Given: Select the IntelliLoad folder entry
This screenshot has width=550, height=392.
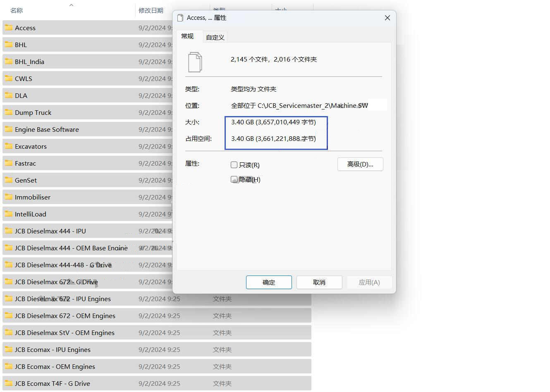Looking at the screenshot, I should (x=31, y=214).
